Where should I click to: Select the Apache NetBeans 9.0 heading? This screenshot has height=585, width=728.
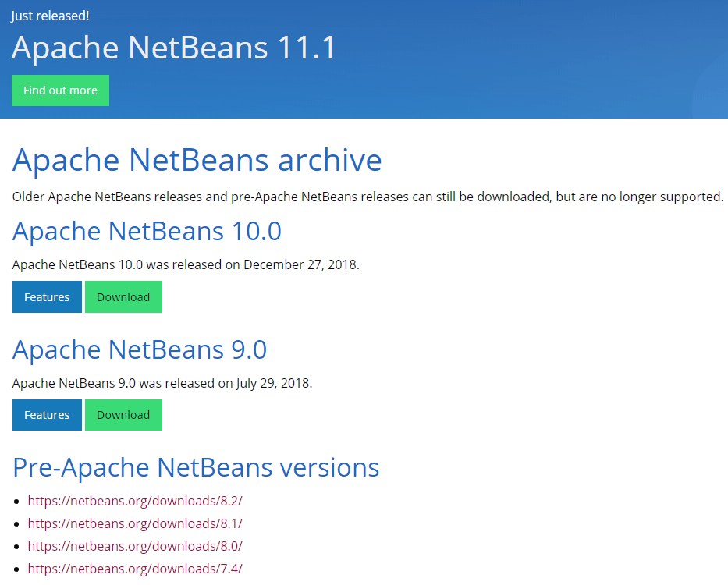[x=140, y=349]
